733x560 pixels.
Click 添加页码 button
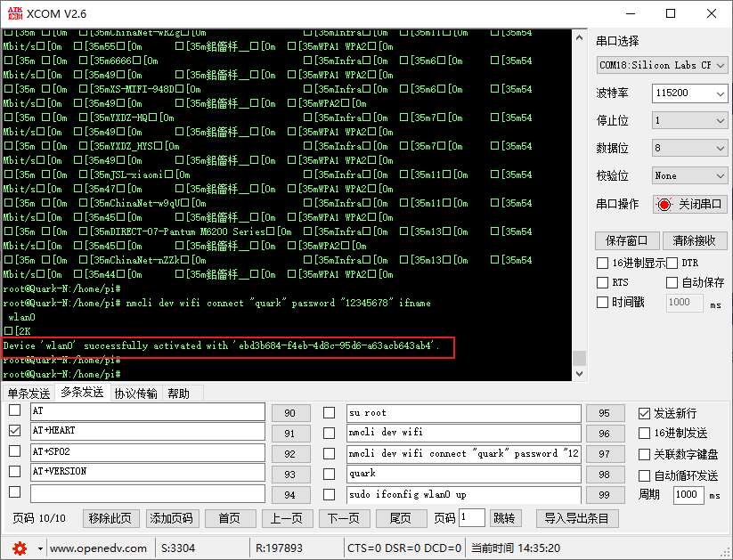click(172, 518)
